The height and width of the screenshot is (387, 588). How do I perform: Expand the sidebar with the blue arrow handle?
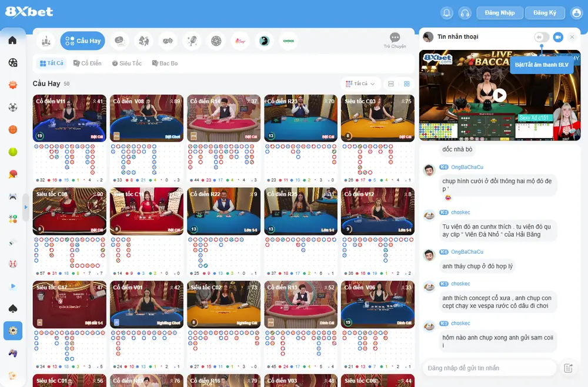pyautogui.click(x=25, y=207)
